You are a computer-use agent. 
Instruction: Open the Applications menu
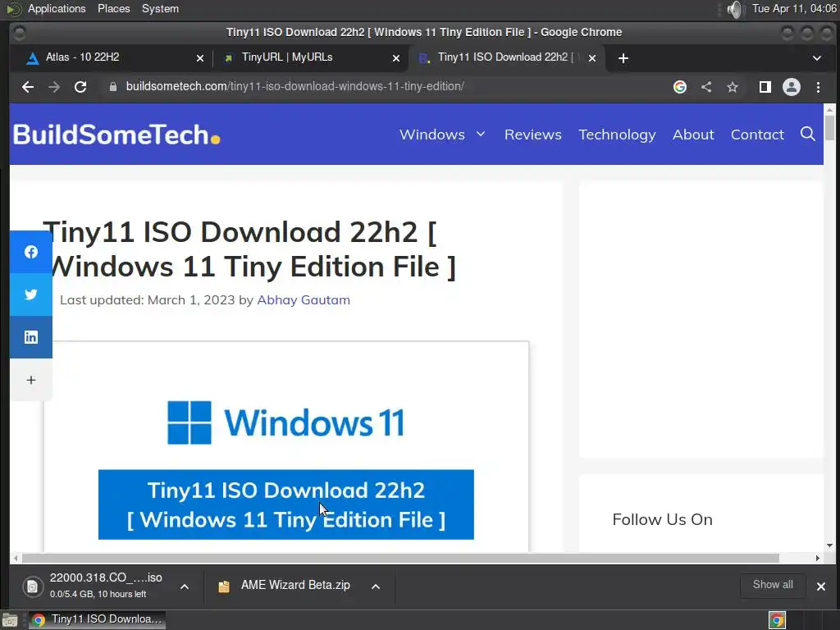point(57,8)
